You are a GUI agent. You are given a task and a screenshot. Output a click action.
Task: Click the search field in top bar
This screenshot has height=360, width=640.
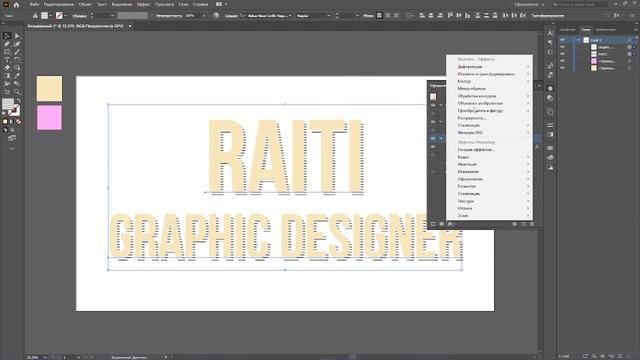[x=580, y=4]
